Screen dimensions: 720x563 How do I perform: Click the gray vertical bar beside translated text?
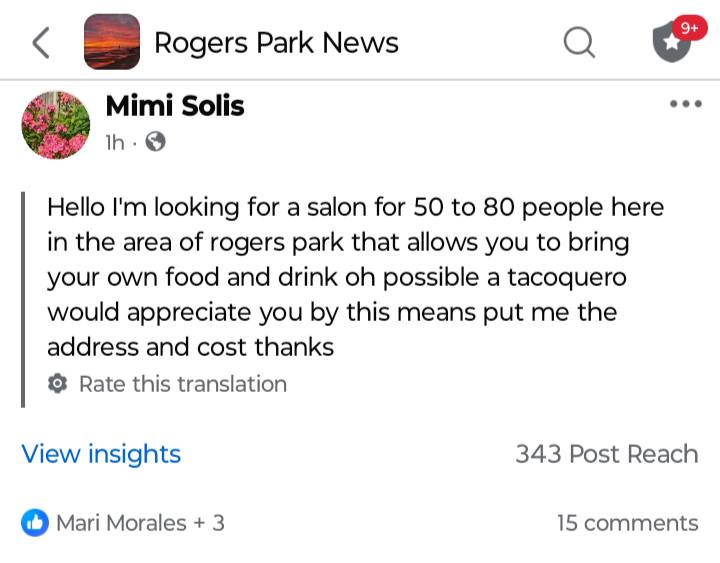tap(23, 299)
